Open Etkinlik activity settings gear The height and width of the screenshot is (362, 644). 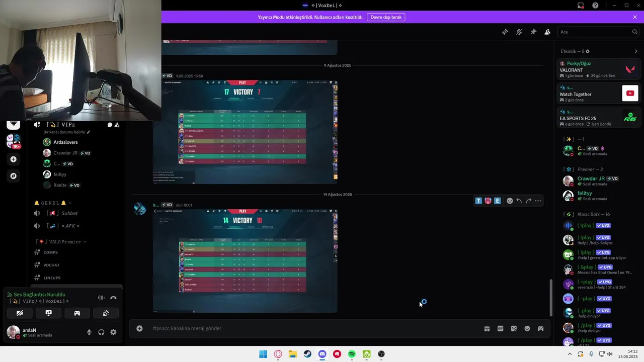(x=588, y=51)
